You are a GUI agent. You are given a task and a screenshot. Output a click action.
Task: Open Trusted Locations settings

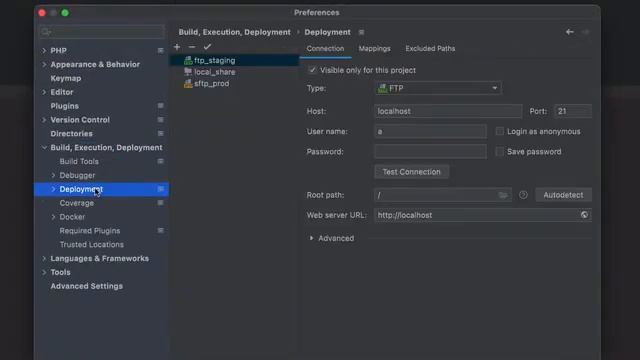[x=91, y=245]
